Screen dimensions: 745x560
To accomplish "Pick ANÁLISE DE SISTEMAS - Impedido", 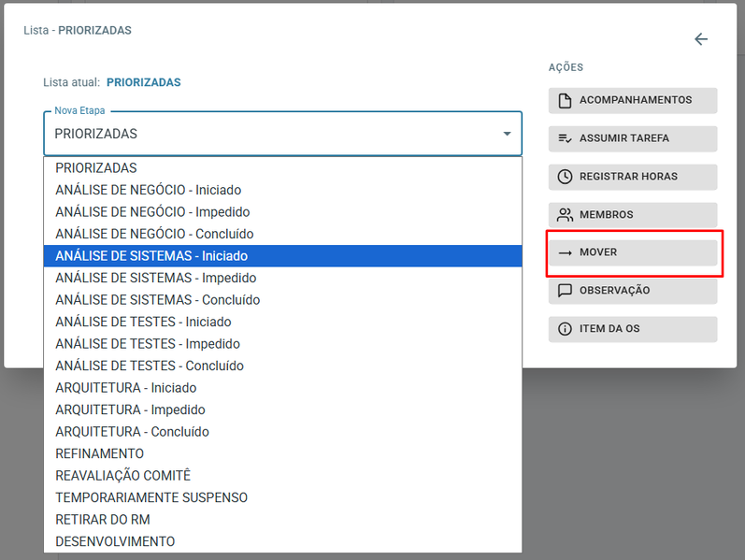I will (282, 278).
